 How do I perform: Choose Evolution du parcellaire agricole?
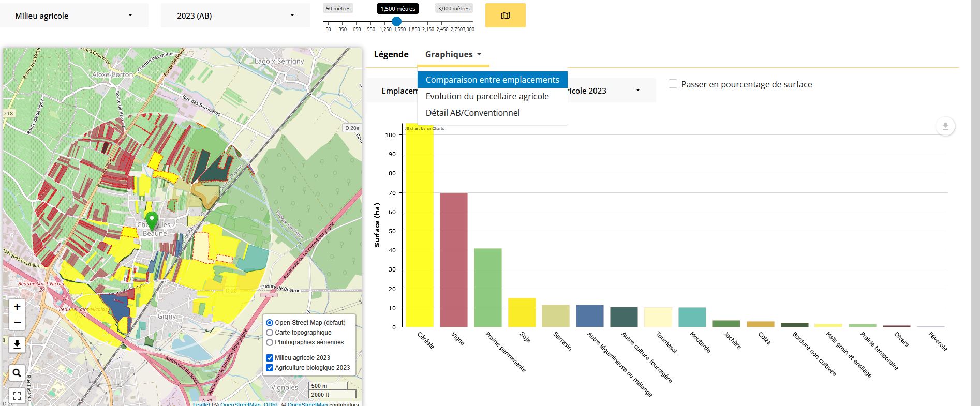pyautogui.click(x=493, y=96)
